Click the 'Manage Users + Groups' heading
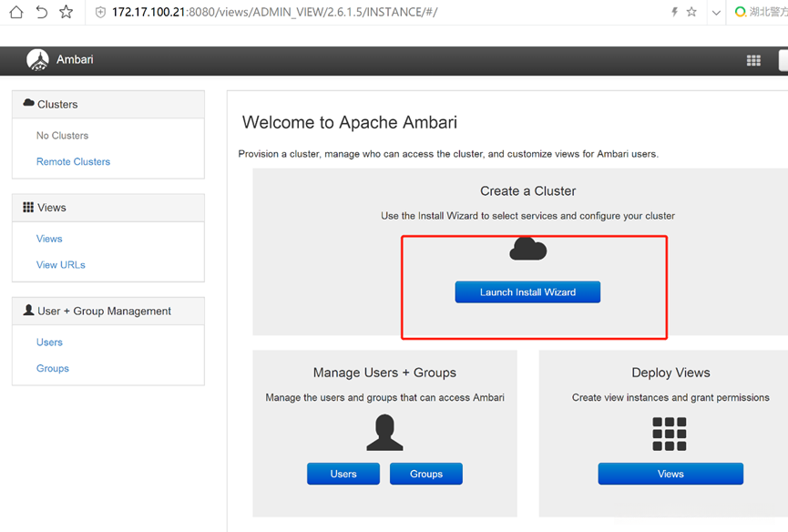Screen dimensions: 788x532 click(384, 373)
